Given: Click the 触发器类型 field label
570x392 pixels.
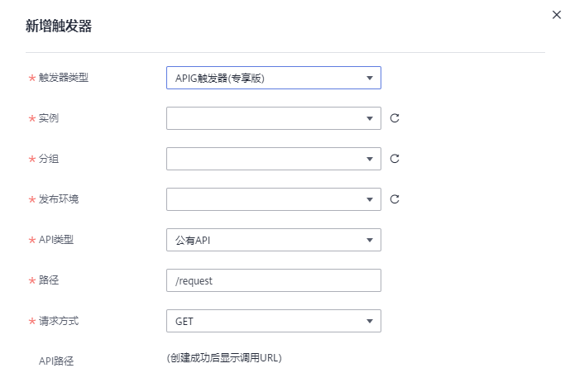Looking at the screenshot, I should point(63,78).
